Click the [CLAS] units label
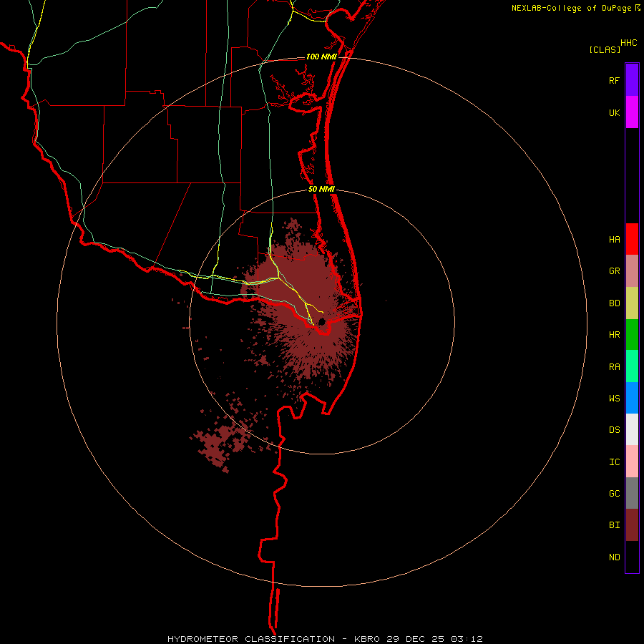This screenshot has width=644, height=644. click(x=605, y=49)
